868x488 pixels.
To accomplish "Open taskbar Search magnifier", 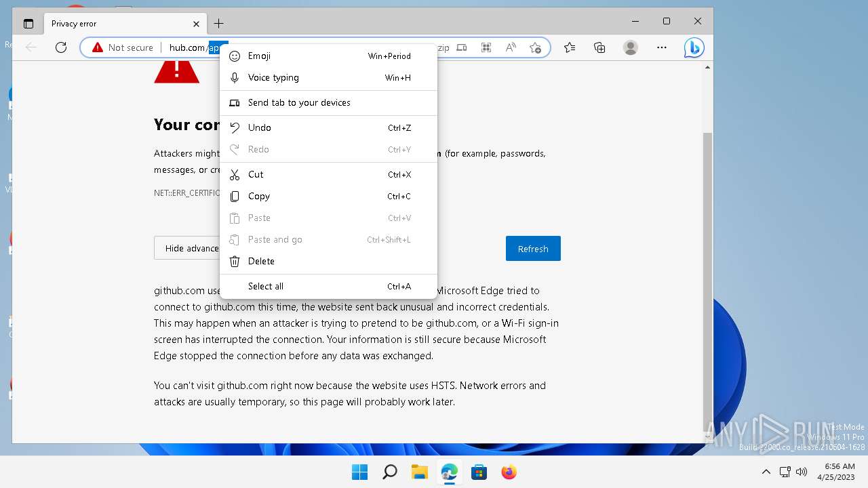I will pyautogui.click(x=389, y=472).
